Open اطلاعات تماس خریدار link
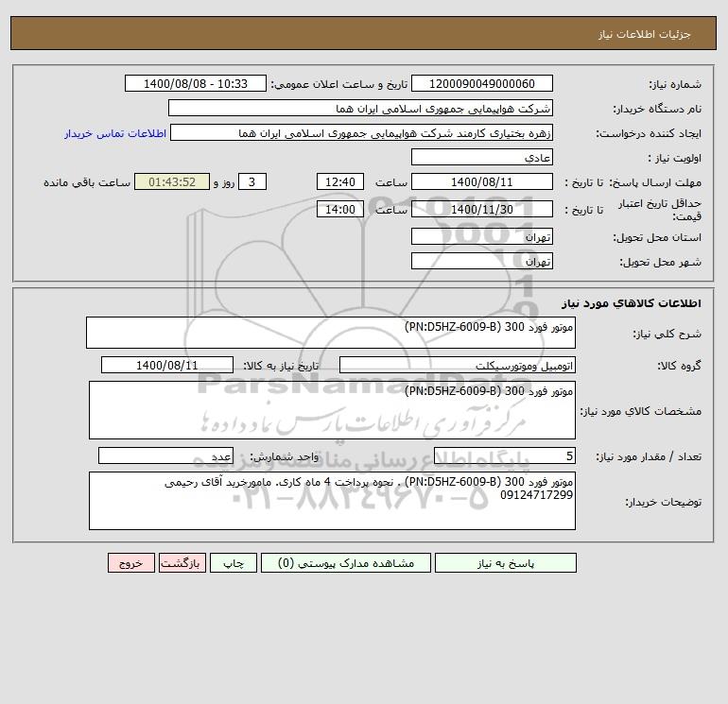This screenshot has height=704, width=728. [115, 133]
